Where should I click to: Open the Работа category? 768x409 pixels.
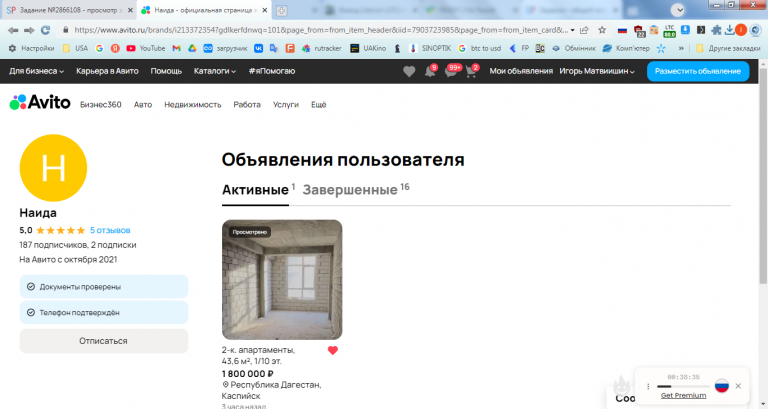click(x=247, y=104)
